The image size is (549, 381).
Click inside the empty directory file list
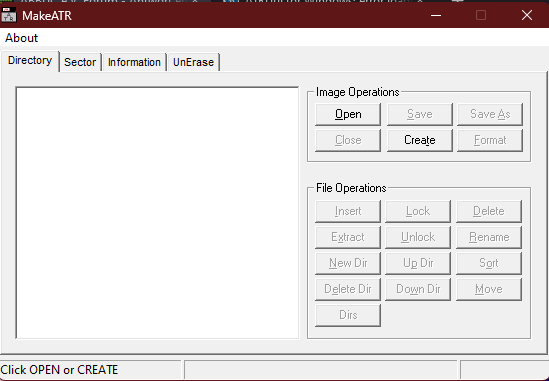pos(157,213)
